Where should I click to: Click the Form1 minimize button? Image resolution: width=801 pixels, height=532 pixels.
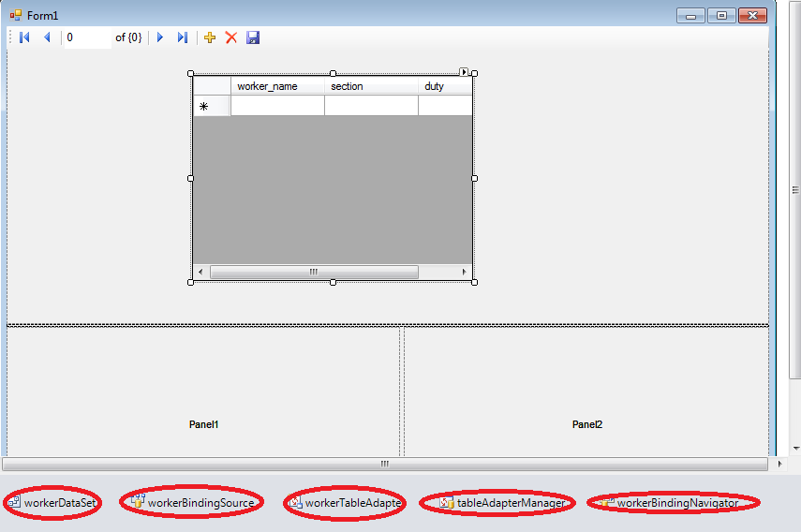click(x=690, y=16)
